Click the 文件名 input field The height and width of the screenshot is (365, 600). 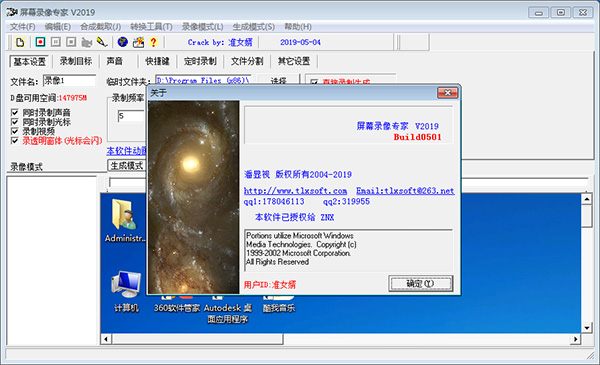coord(69,81)
